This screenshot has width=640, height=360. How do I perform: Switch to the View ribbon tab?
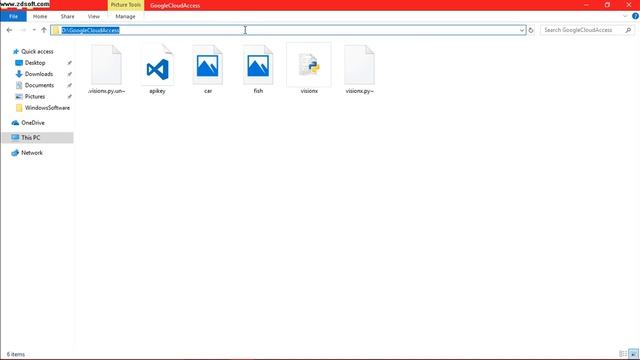point(93,16)
